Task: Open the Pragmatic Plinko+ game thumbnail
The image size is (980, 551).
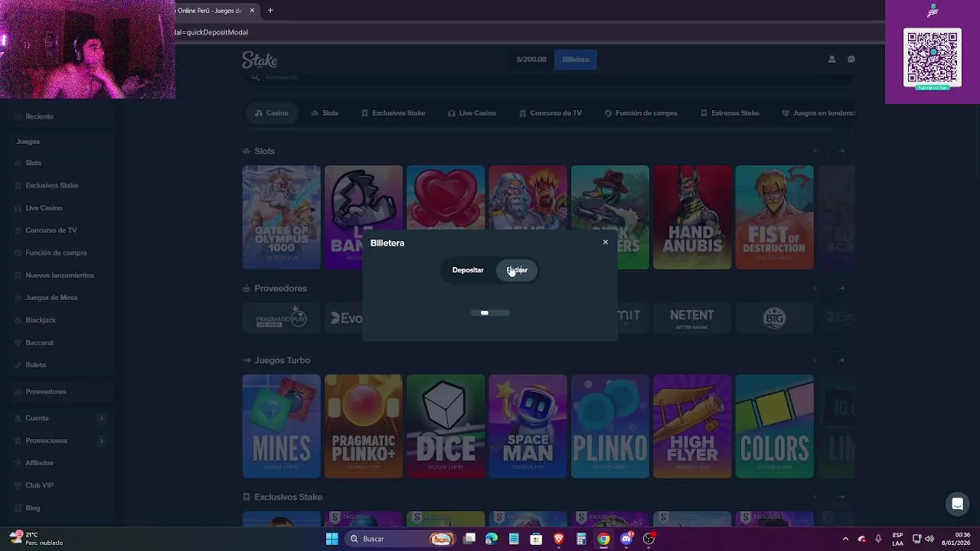Action: (364, 426)
